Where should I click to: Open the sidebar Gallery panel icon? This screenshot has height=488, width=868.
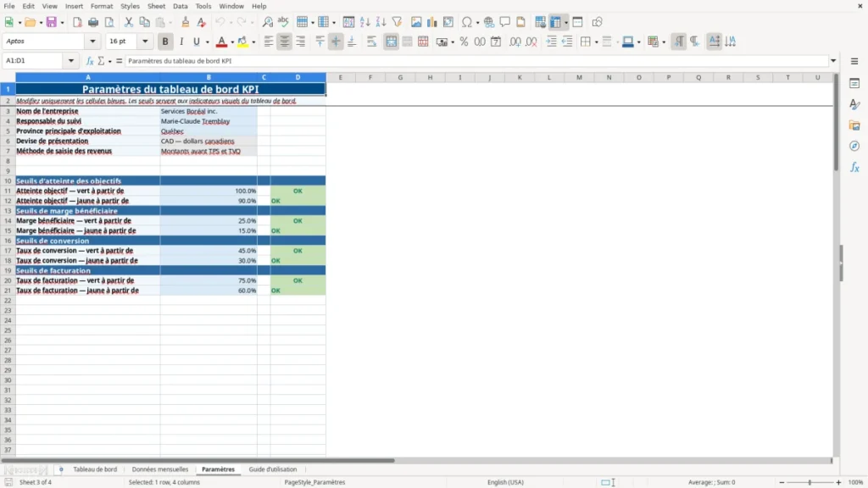coord(854,125)
